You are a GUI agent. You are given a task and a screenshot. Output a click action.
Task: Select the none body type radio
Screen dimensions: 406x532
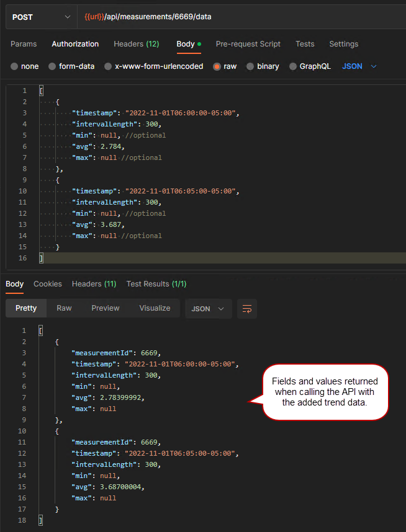point(15,66)
